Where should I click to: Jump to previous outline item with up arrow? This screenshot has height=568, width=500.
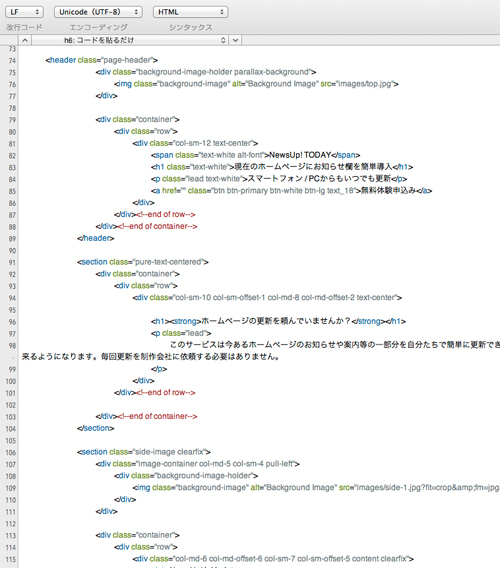[25, 40]
